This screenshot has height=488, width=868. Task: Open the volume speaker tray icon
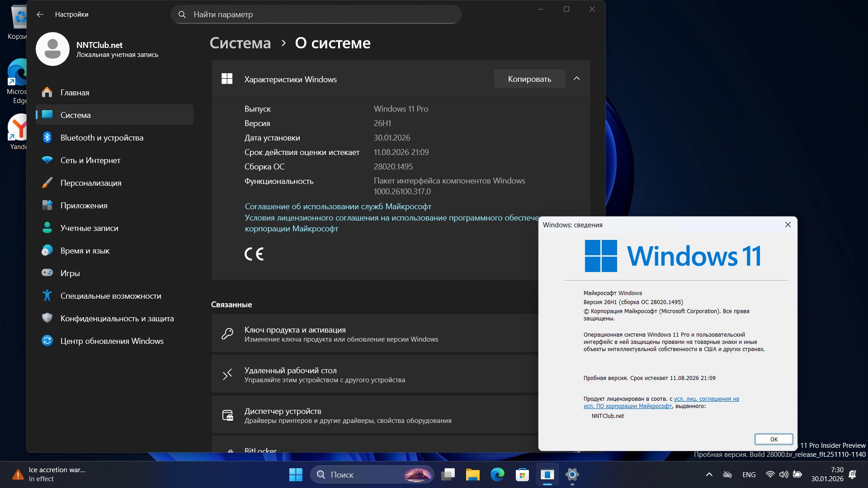click(x=783, y=474)
